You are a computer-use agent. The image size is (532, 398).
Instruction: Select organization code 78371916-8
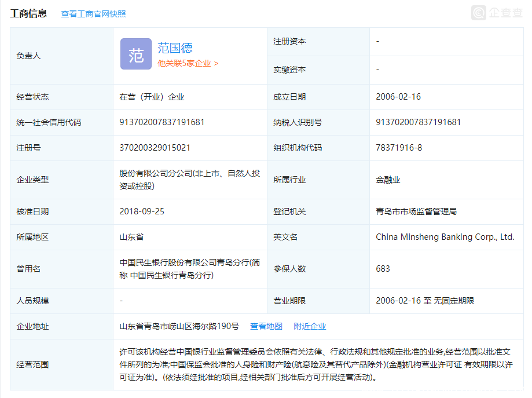(399, 148)
